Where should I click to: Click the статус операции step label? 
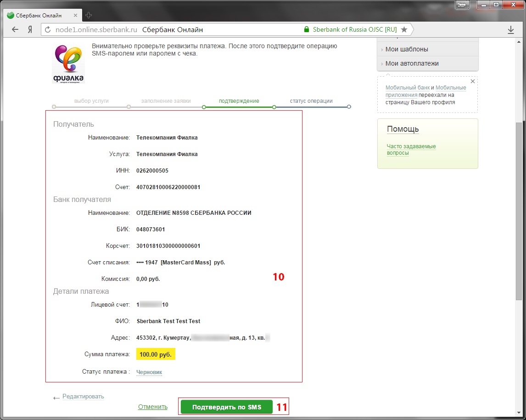tap(311, 101)
